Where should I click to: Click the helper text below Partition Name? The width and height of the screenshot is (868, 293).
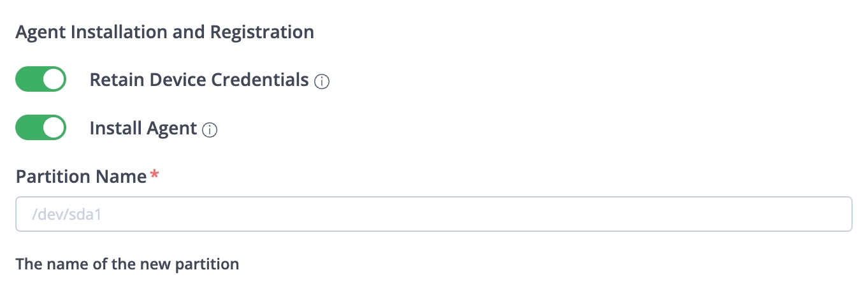(127, 264)
